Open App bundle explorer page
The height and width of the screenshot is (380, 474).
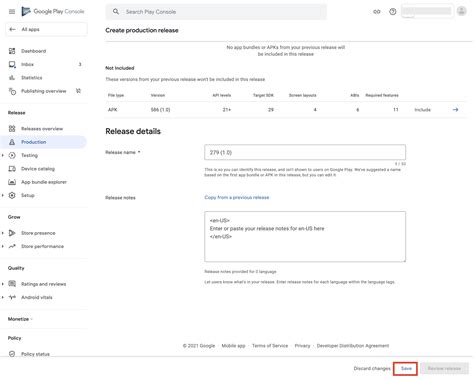44,182
